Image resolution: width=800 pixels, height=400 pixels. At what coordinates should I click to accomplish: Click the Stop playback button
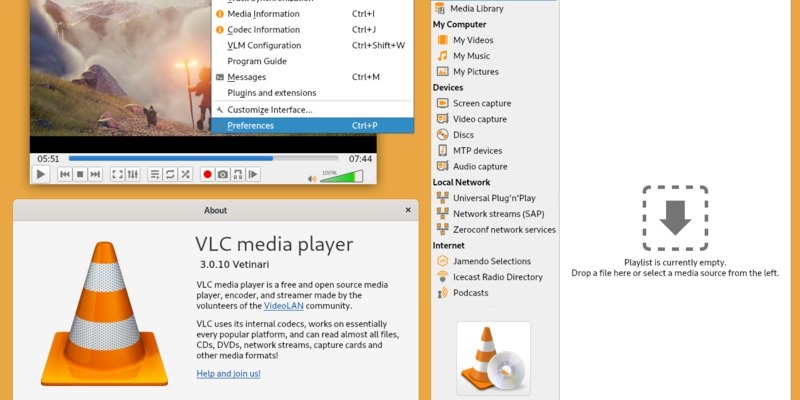(79, 174)
